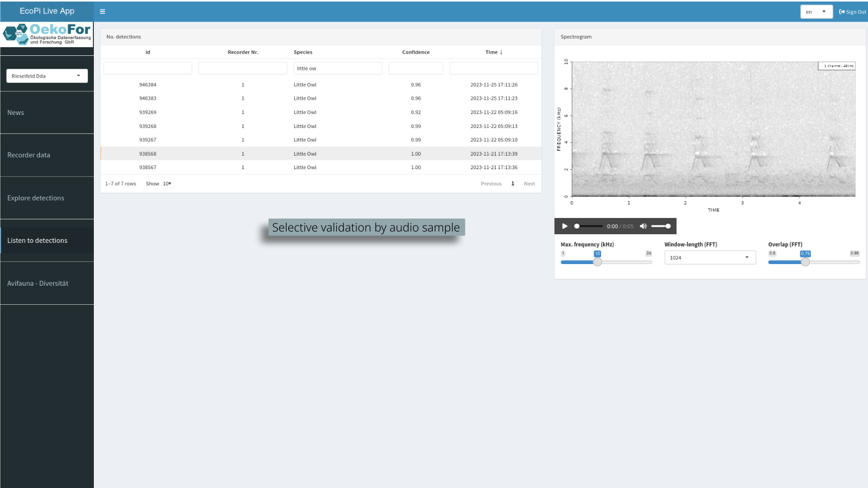Expand the Window-length FFT dropdown
The width and height of the screenshot is (868, 488).
pos(710,258)
